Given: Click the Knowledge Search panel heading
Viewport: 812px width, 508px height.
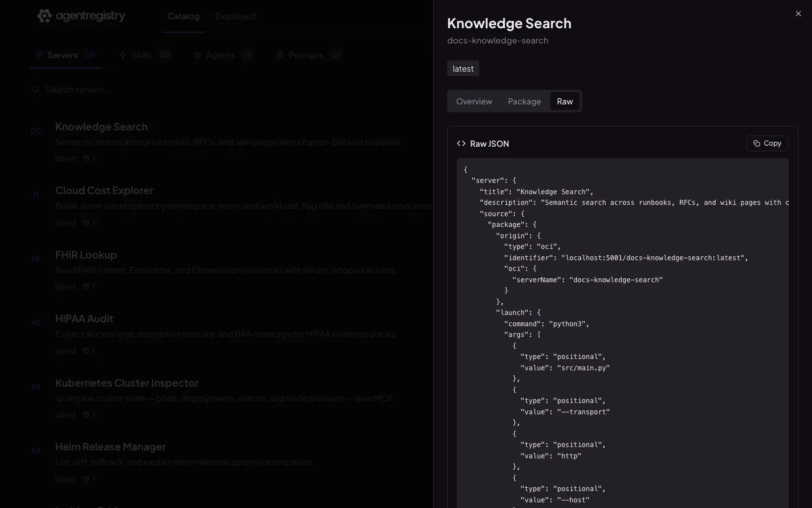Looking at the screenshot, I should coord(509,23).
